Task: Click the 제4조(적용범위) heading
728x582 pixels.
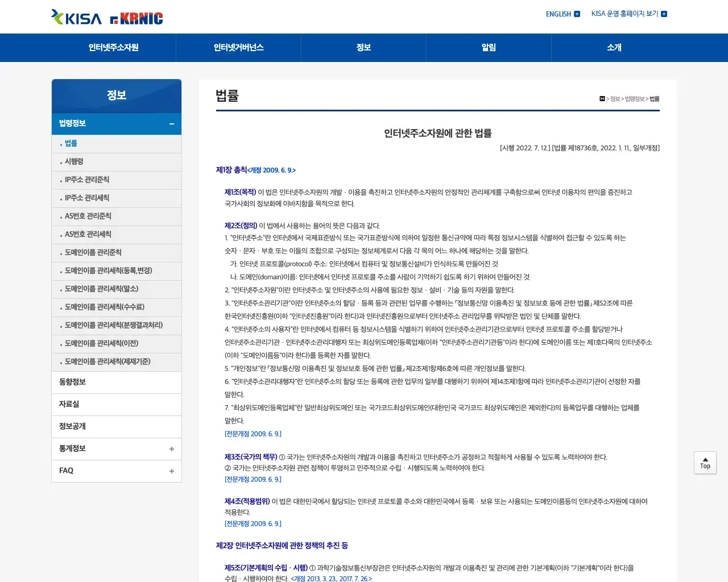Action: pos(247,501)
